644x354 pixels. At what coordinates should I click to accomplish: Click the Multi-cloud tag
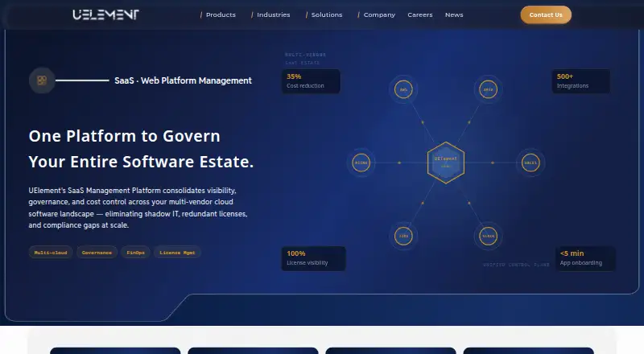[x=51, y=253]
